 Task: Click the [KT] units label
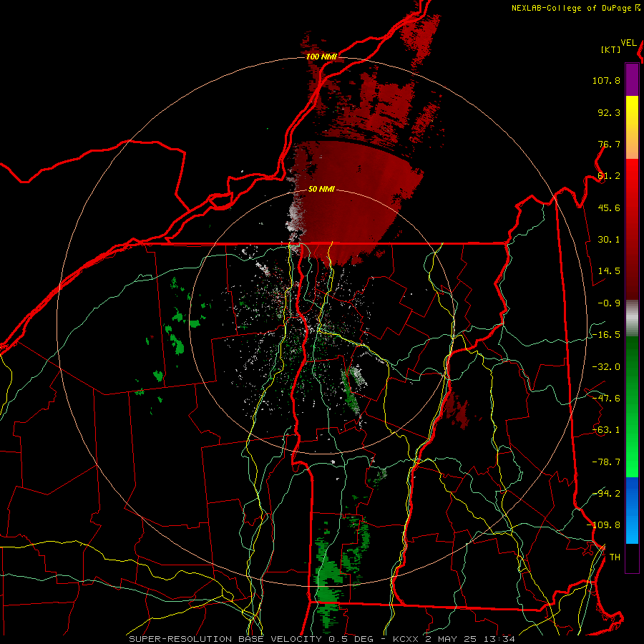(610, 49)
